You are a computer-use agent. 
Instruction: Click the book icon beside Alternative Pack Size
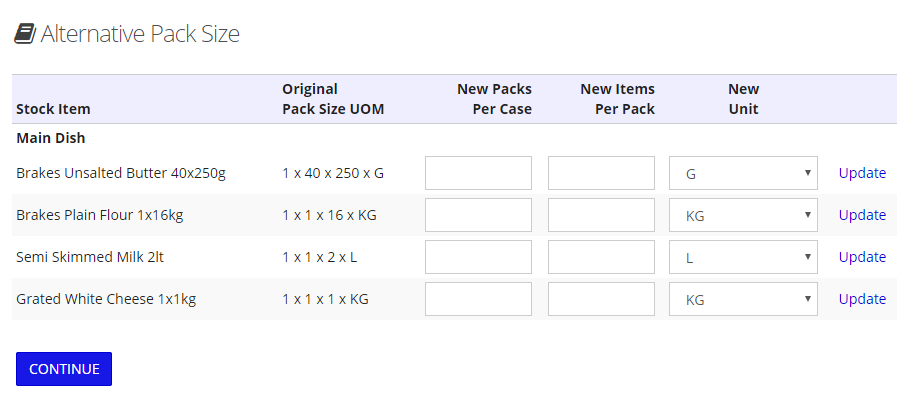point(25,34)
